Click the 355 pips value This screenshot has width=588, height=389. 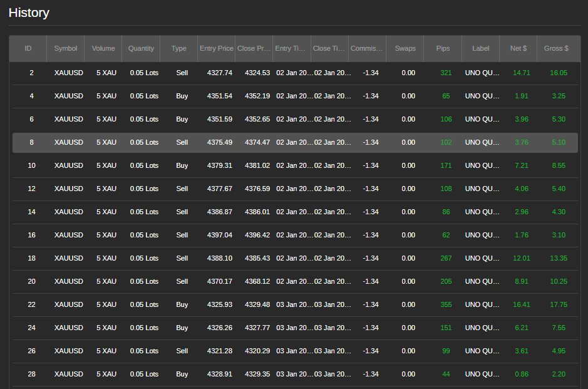coord(446,304)
